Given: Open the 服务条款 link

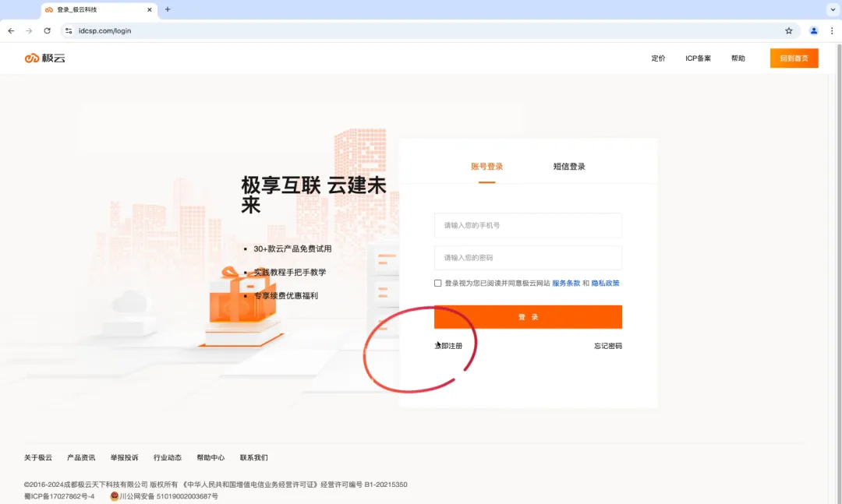Looking at the screenshot, I should [566, 283].
